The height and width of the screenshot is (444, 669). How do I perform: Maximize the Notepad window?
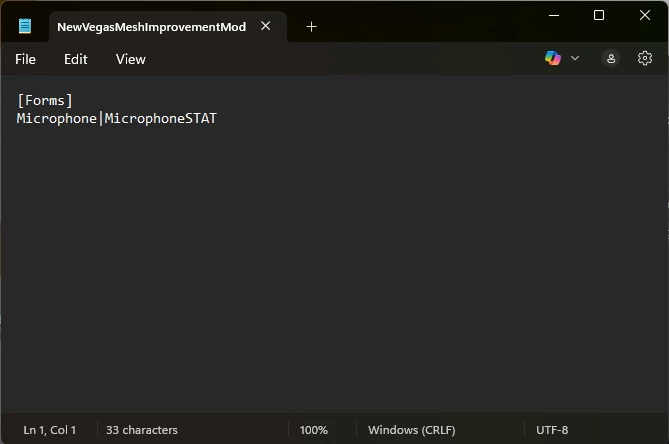(x=599, y=15)
